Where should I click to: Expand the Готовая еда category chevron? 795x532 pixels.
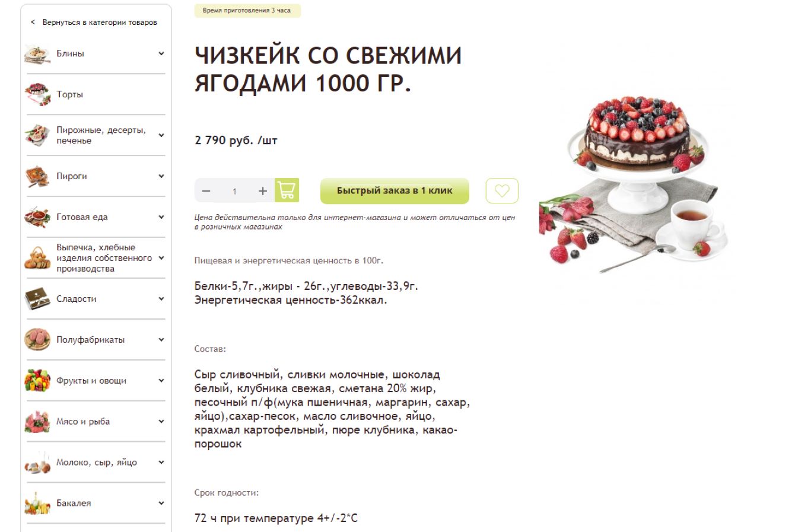pyautogui.click(x=161, y=217)
